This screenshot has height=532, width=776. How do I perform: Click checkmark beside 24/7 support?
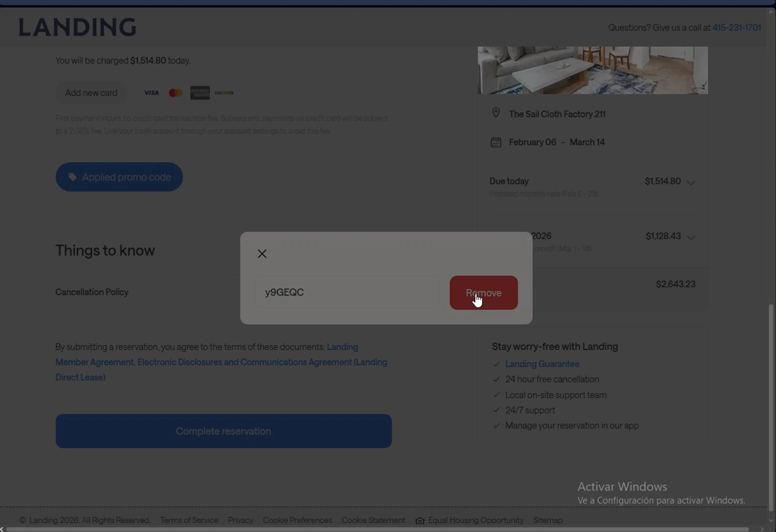(x=497, y=410)
